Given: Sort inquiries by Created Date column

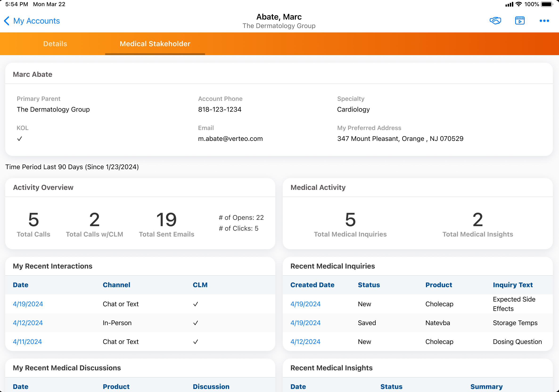Looking at the screenshot, I should [x=312, y=285].
